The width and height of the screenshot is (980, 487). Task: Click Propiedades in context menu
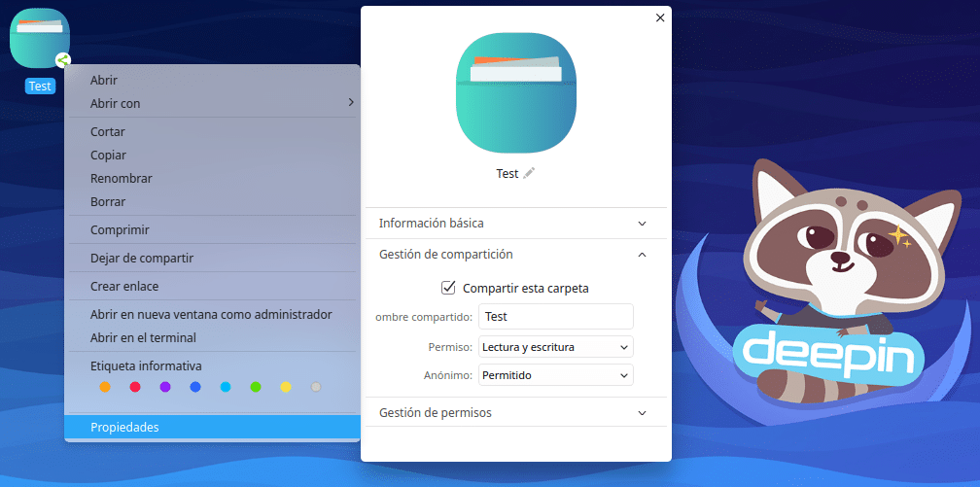(x=213, y=427)
